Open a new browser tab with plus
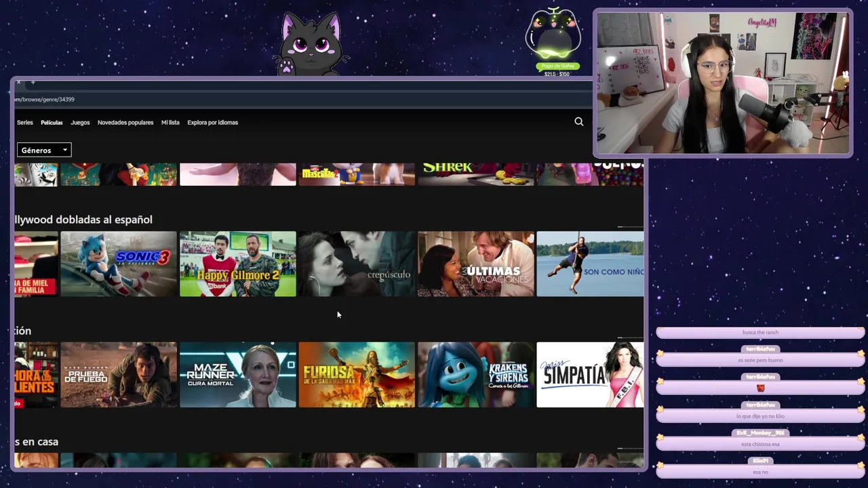The height and width of the screenshot is (488, 868). 33,83
